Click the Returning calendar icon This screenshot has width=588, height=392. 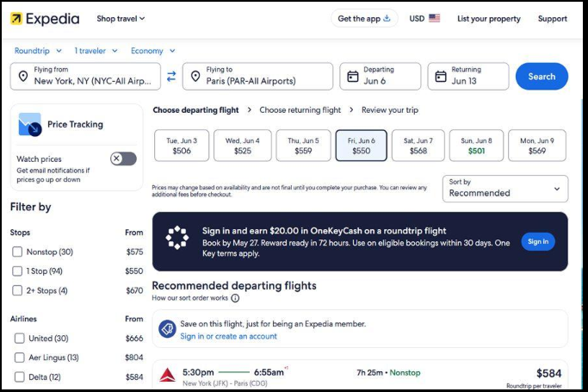tap(441, 77)
